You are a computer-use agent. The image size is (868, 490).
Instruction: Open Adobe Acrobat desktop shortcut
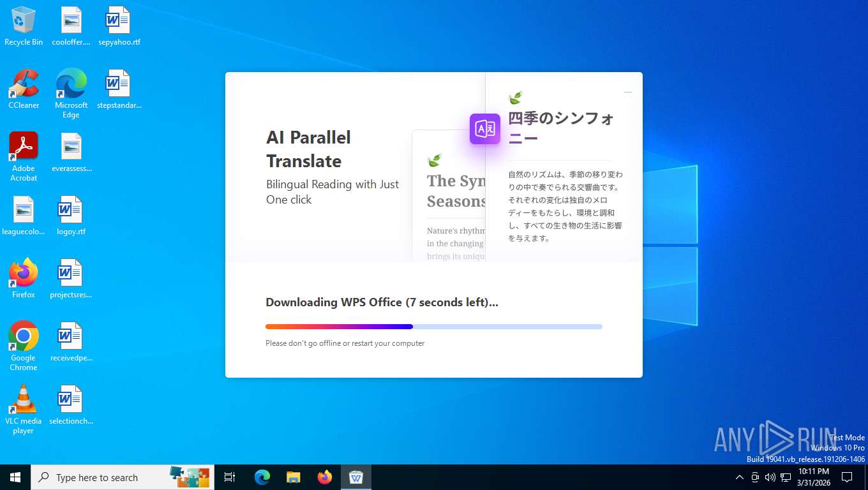24,156
